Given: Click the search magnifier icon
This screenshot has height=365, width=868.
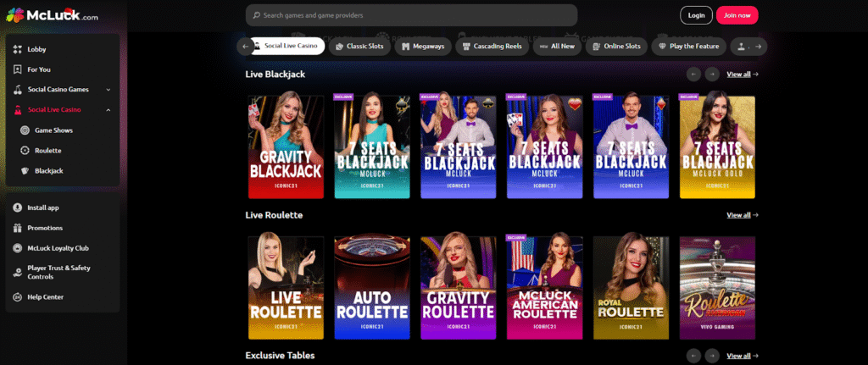Looking at the screenshot, I should click(256, 15).
